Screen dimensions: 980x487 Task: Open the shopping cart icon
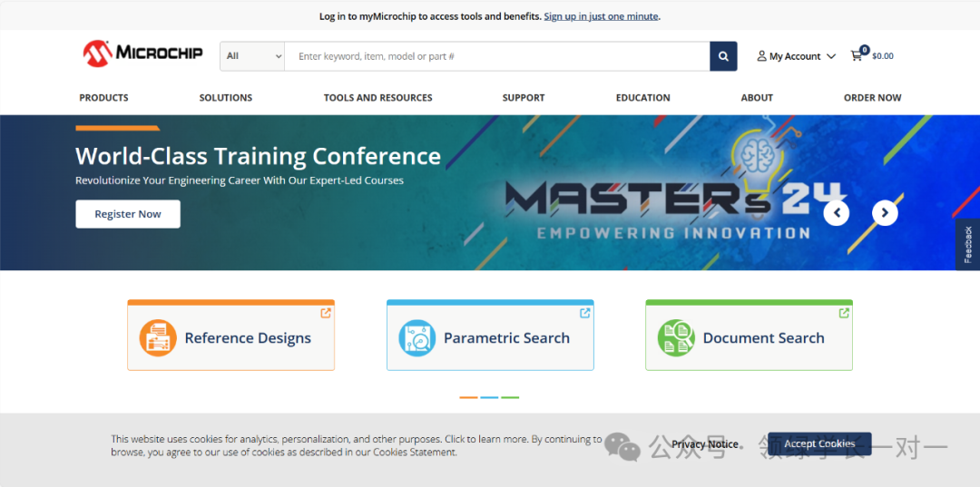point(857,55)
